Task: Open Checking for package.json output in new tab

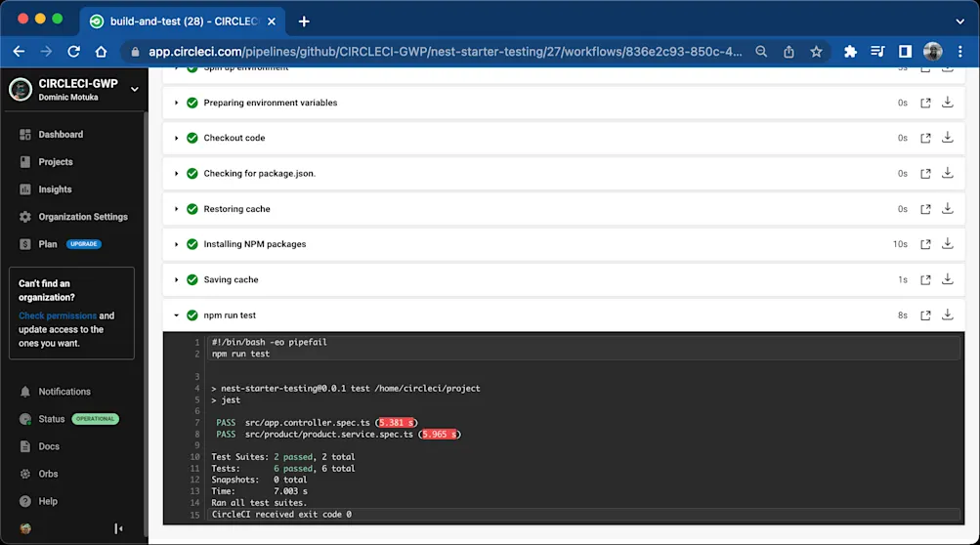Action: [925, 174]
